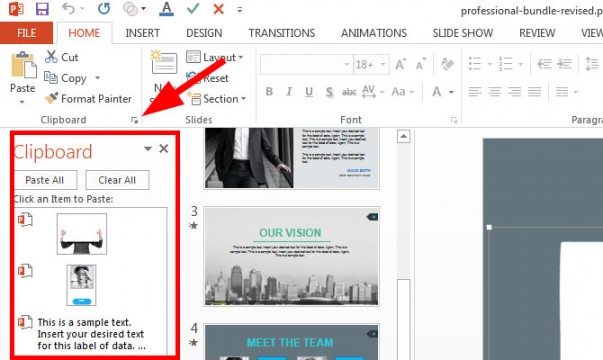Open the TRANSITIONS tab

click(282, 33)
